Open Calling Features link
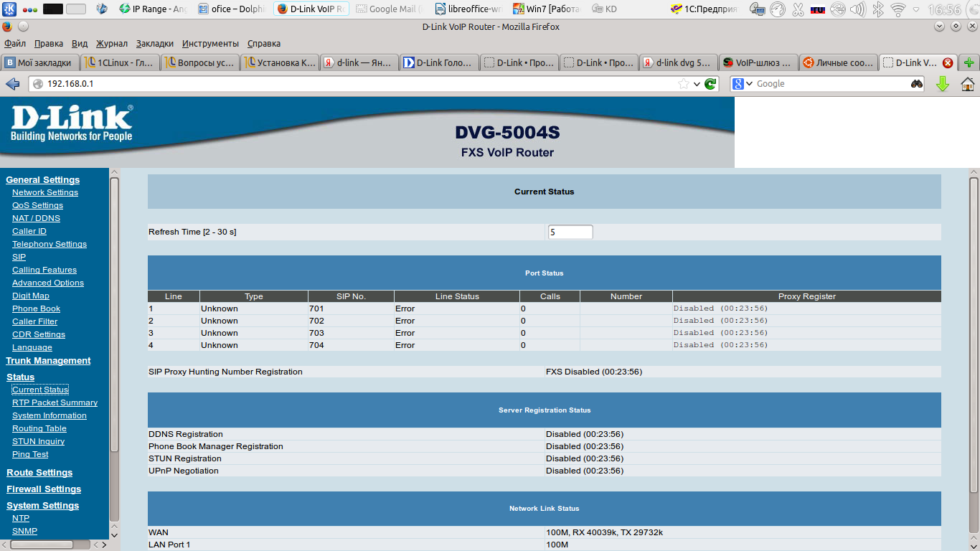 click(44, 270)
